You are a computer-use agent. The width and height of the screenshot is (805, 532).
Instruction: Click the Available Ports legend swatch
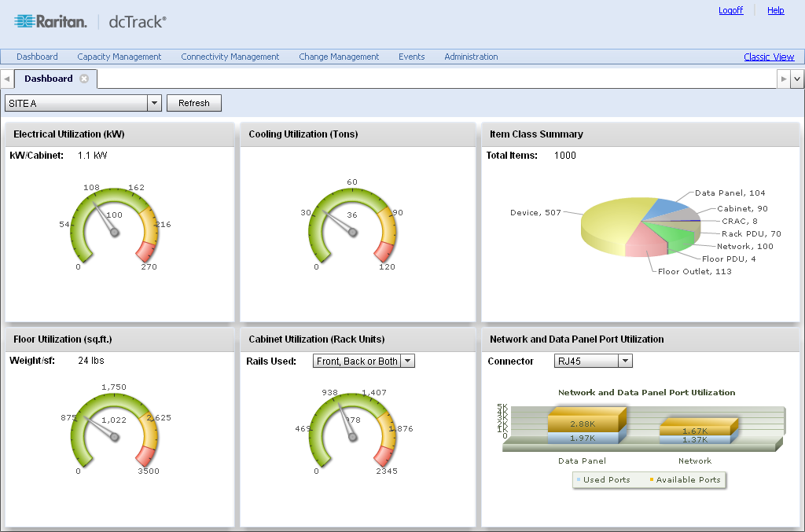click(652, 479)
